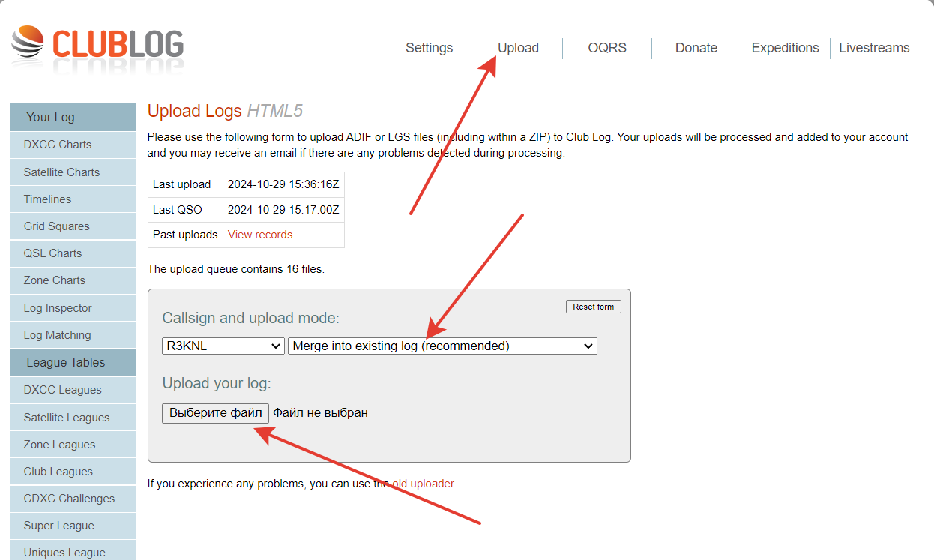Screen dimensions: 934x560
Task: Open DXCC Leagues in sidebar
Action: [73, 390]
